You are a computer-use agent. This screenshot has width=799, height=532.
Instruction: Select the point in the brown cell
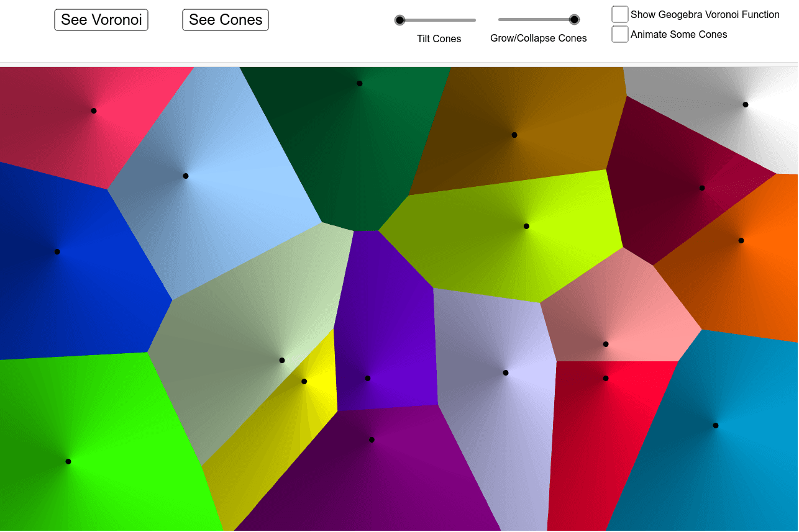[514, 135]
